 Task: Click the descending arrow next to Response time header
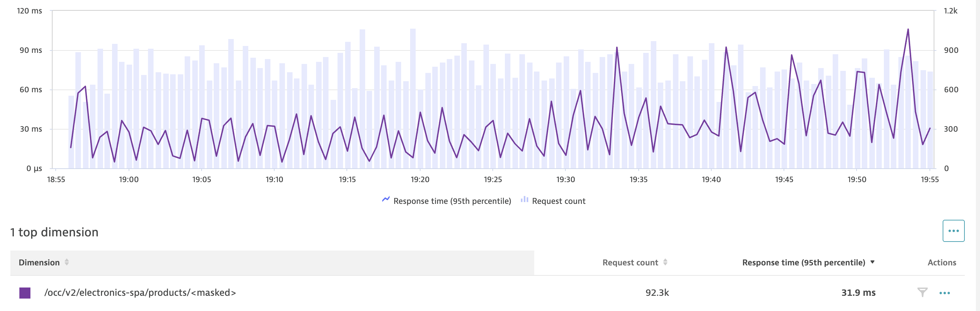pos(872,262)
